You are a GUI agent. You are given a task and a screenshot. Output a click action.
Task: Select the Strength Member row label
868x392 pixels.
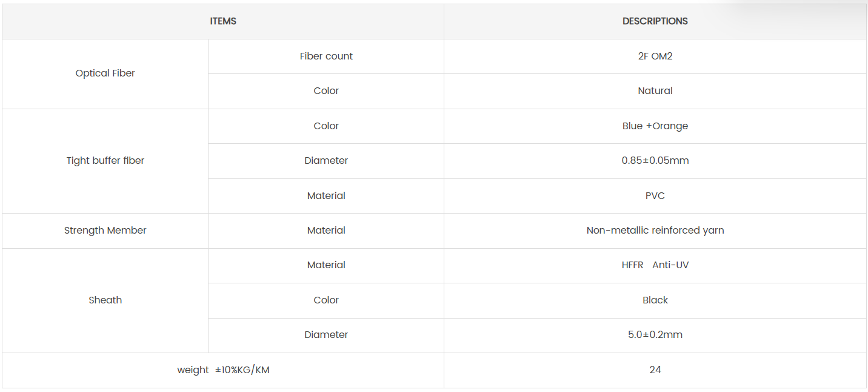pos(105,231)
